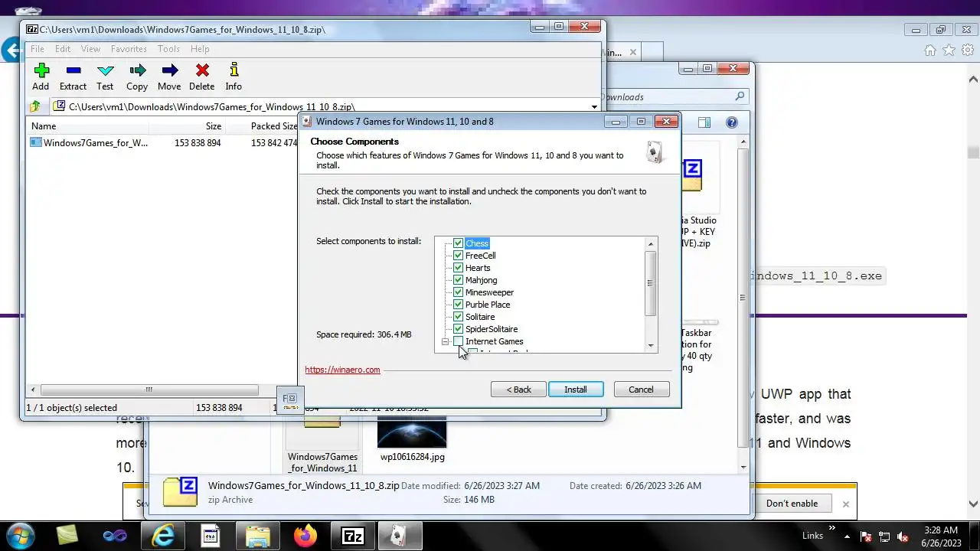The height and width of the screenshot is (551, 980).
Task: Uncheck the Minesweeper component
Action: click(458, 292)
